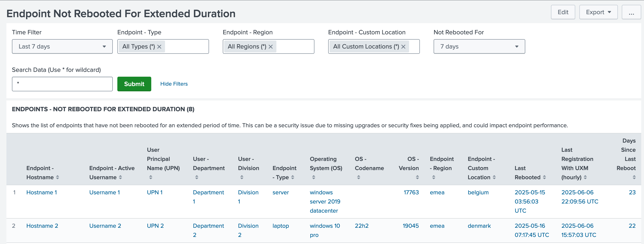Open the Time Filter dropdown
The width and height of the screenshot is (644, 244).
pyautogui.click(x=62, y=46)
